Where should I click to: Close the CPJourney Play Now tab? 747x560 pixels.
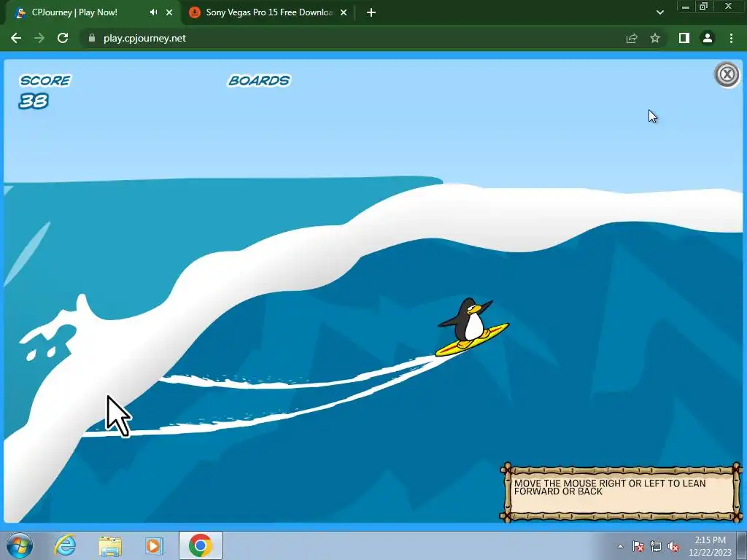[169, 12]
